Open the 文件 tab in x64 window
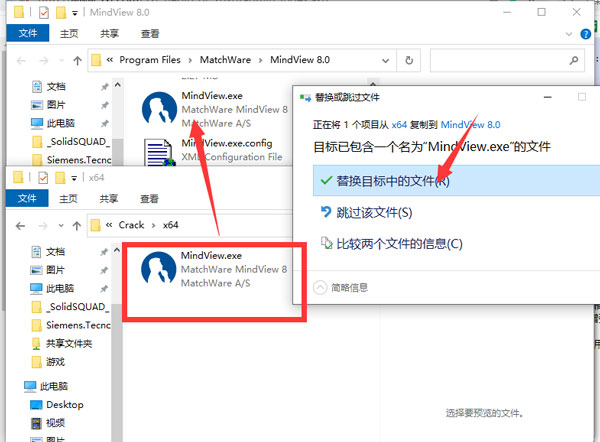This screenshot has width=600, height=442. [27, 198]
